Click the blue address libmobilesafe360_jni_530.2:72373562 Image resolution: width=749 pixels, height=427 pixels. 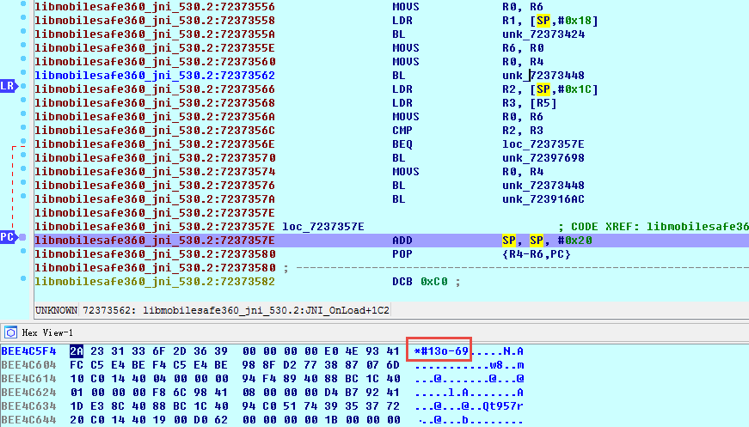click(x=155, y=75)
